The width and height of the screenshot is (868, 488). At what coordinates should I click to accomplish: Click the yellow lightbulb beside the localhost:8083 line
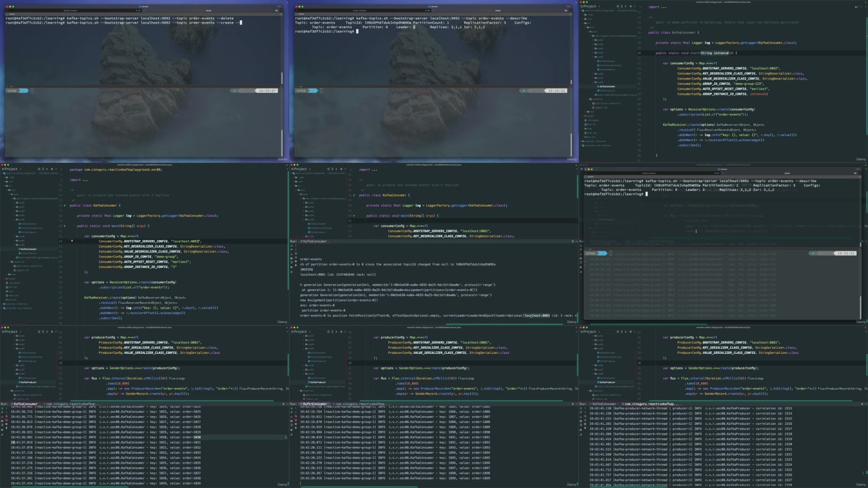tap(72, 241)
